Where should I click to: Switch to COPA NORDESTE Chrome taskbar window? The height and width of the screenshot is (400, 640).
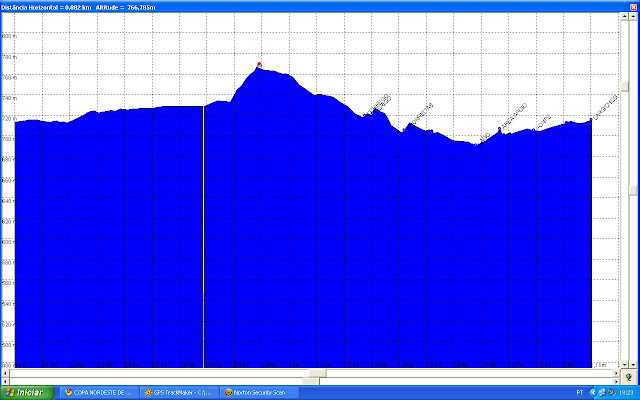tap(99, 393)
